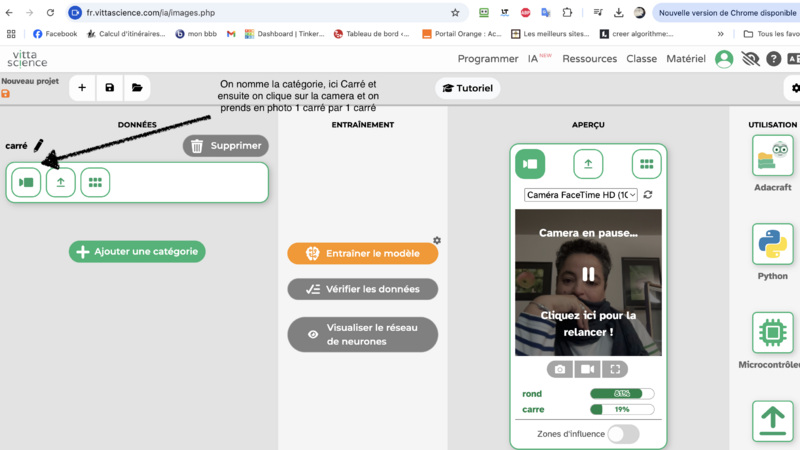
Task: Expand the Caméra FaceTime HD dropdown
Action: tap(581, 195)
